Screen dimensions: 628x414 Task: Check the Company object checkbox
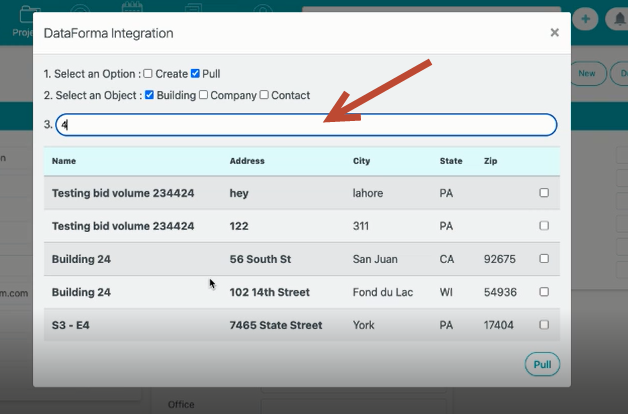203,95
